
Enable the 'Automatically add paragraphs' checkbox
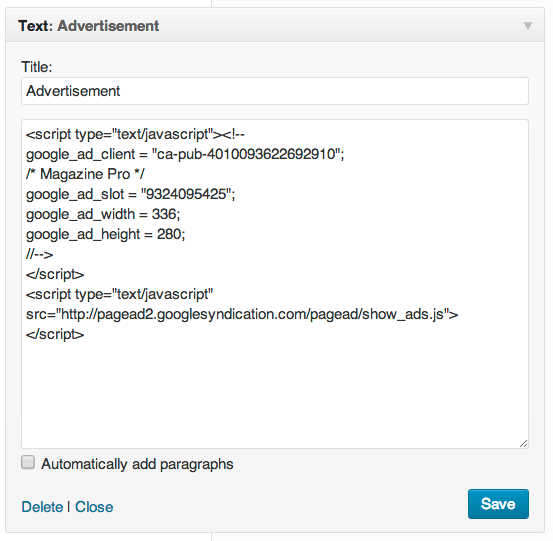pos(28,462)
